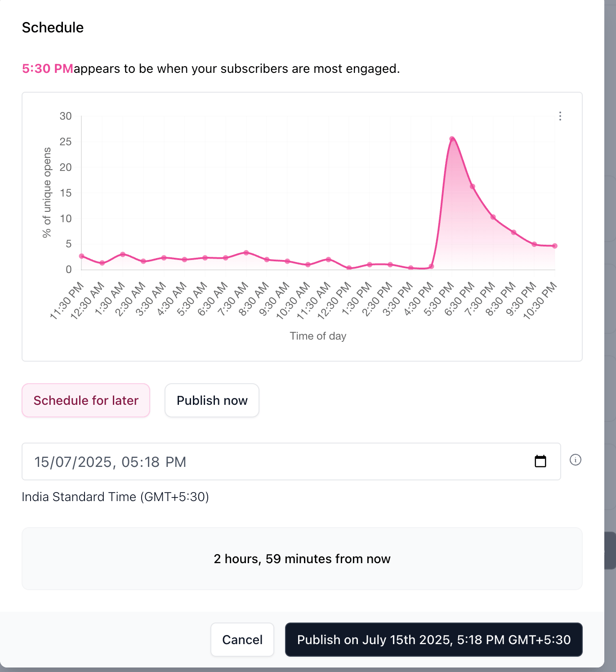This screenshot has width=616, height=672.
Task: Click the India Standard Time label
Action: 115,497
